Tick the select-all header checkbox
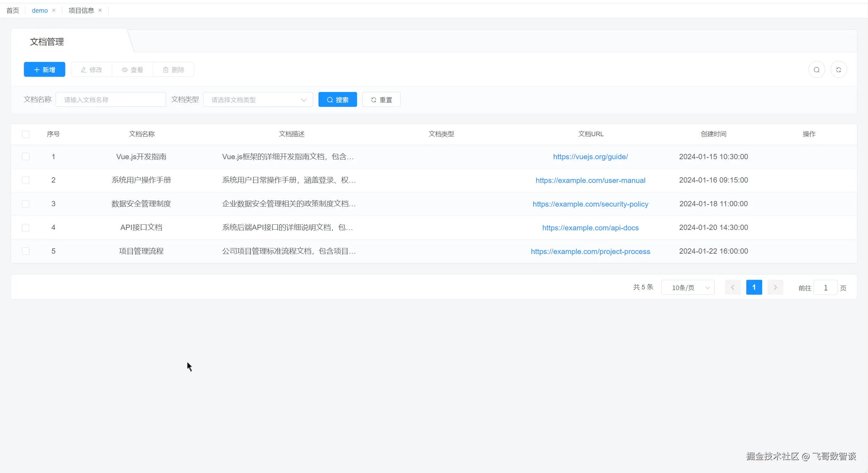 point(25,134)
